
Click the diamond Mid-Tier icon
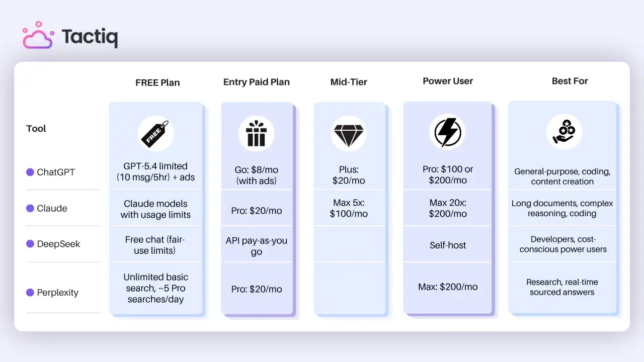click(349, 134)
